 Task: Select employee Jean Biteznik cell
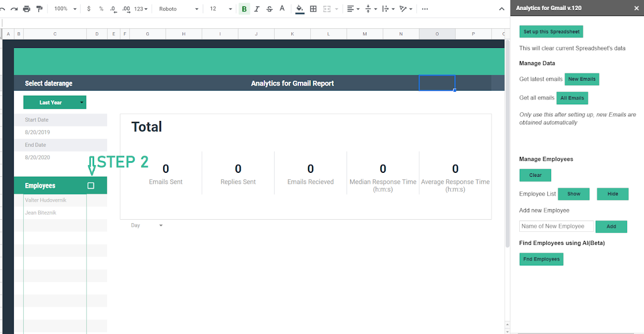(55, 213)
